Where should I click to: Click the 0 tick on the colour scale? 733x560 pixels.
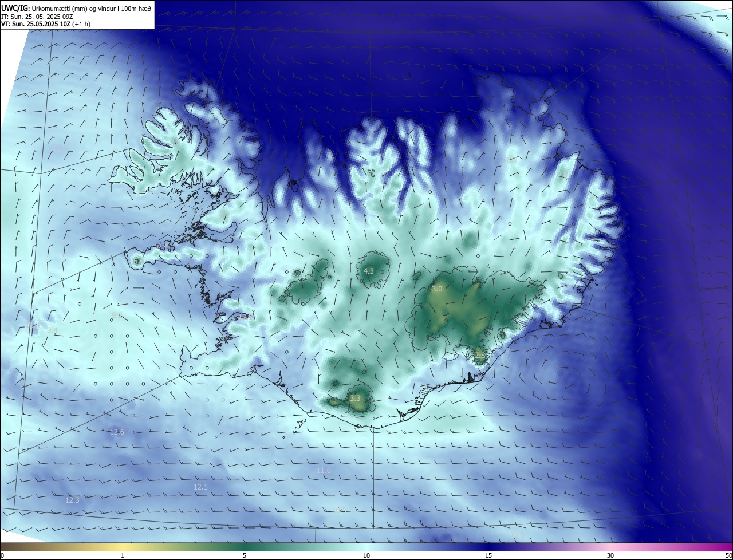click(2, 555)
